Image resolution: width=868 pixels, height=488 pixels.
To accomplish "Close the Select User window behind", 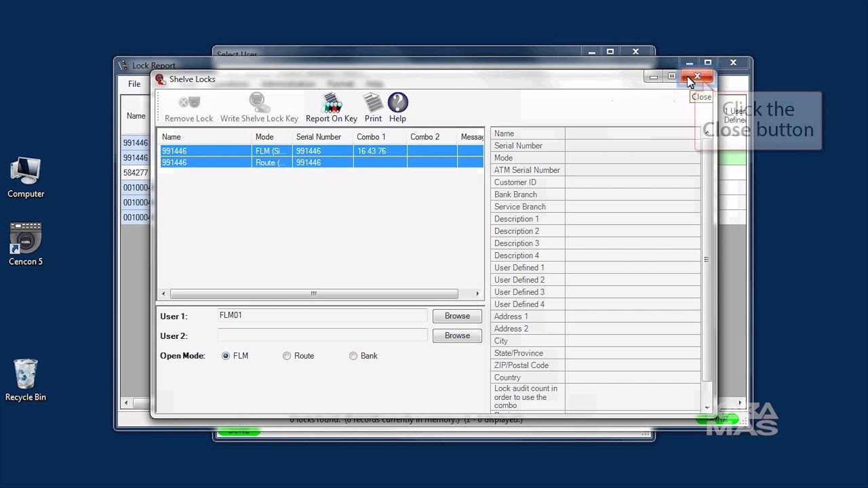I will [635, 52].
